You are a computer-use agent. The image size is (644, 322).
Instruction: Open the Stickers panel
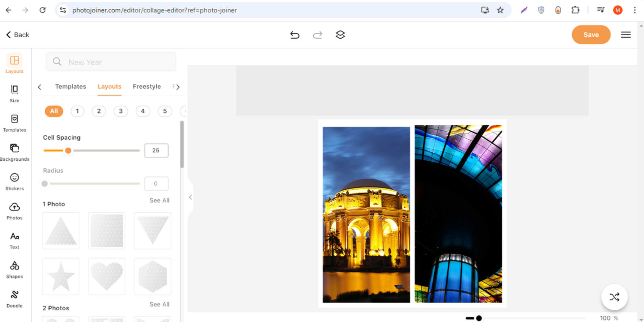(x=14, y=181)
